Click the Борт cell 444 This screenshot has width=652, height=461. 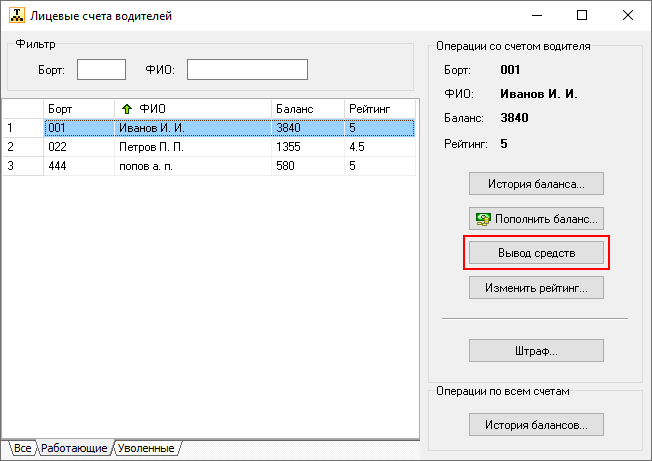tap(79, 166)
